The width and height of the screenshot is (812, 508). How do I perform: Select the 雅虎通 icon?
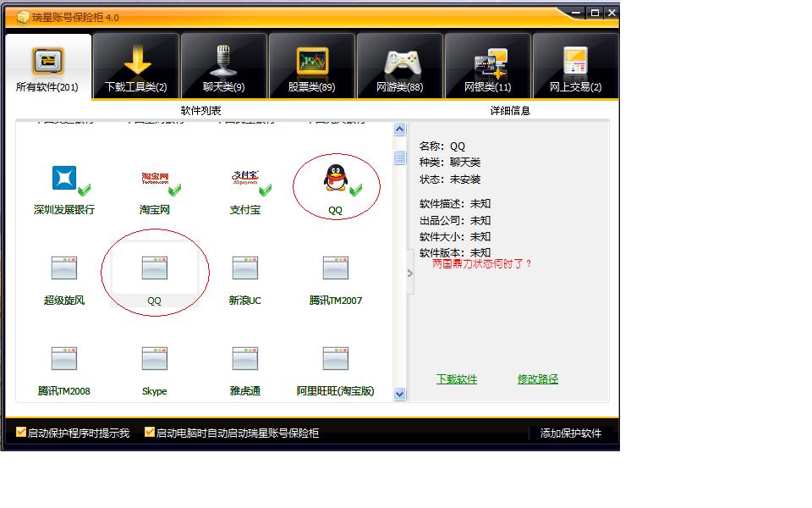pyautogui.click(x=245, y=358)
